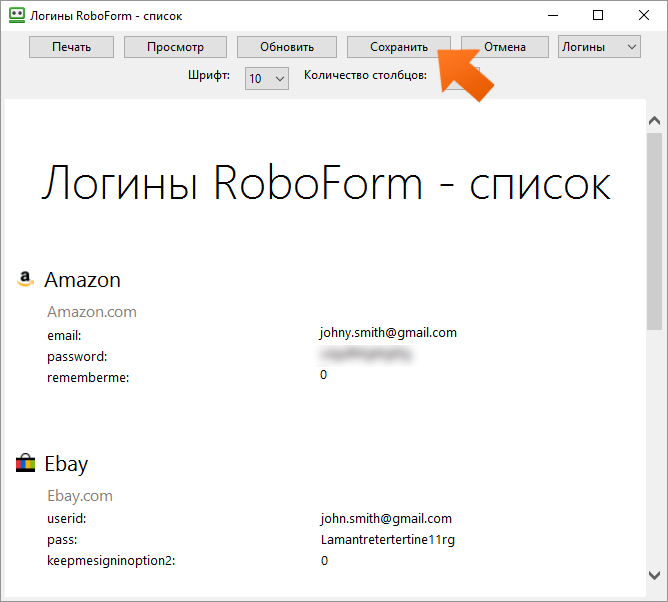This screenshot has width=668, height=602.
Task: Click the keepmesigninoption2: label
Action: 111,561
